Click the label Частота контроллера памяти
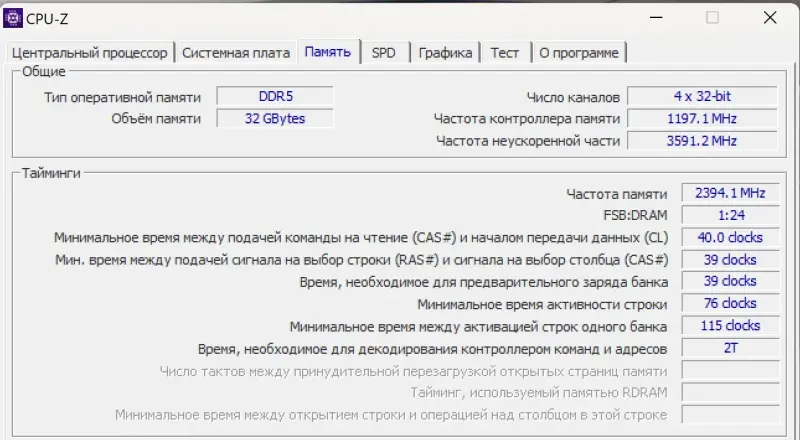The height and width of the screenshot is (440, 800). point(527,119)
